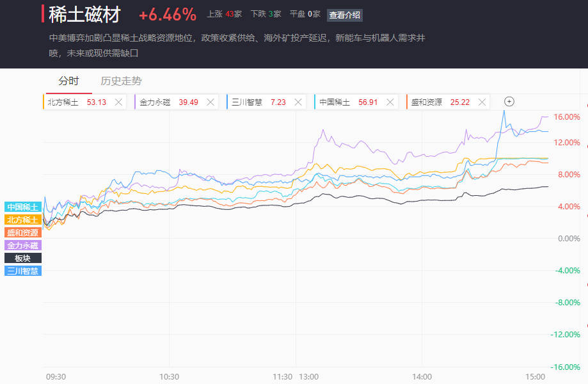Toggle the 三川智慧 legend label

[x=23, y=271]
